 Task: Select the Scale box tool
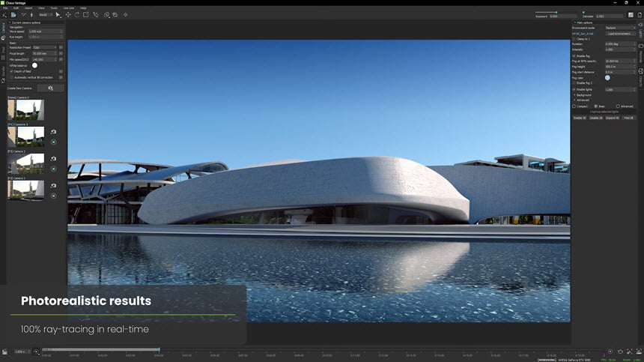coord(86,15)
